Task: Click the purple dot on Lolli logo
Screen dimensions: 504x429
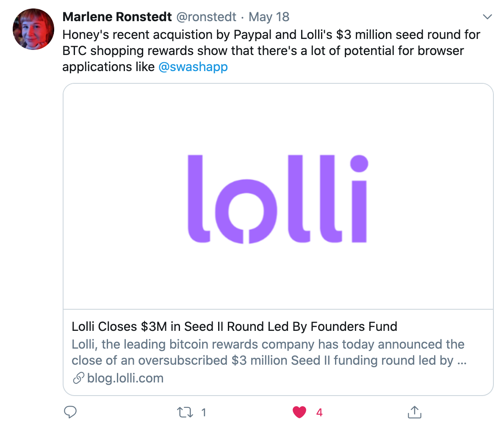Action: point(359,164)
